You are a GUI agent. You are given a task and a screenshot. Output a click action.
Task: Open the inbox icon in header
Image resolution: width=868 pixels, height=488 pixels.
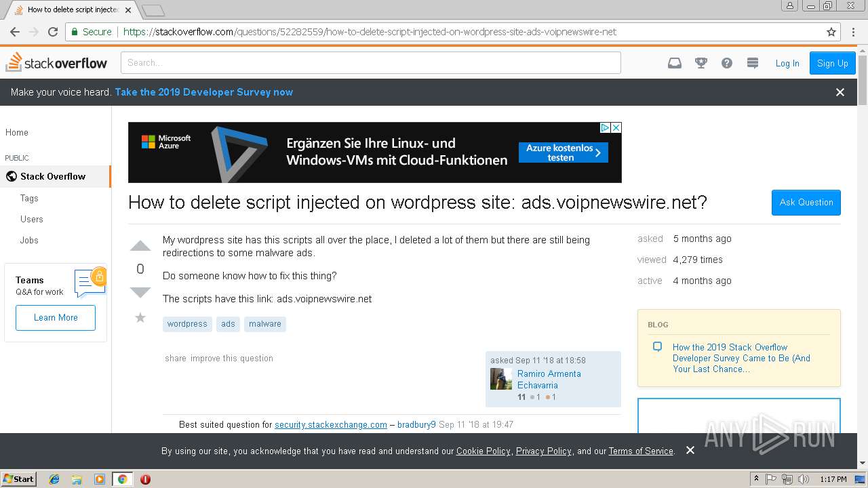pos(675,63)
